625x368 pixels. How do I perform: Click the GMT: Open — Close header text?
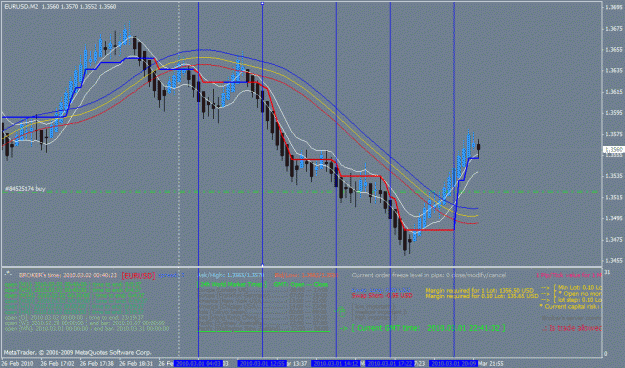tap(301, 284)
